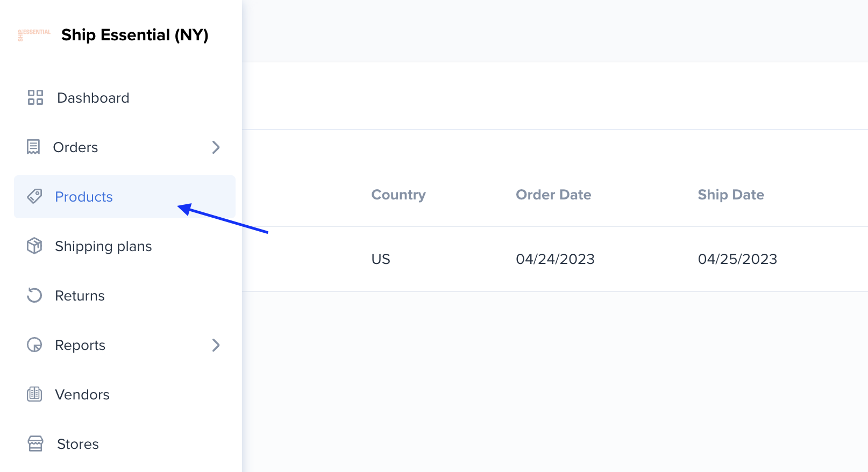Screen dimensions: 868x472
Task: Sort by Order Date column header
Action: 553,195
